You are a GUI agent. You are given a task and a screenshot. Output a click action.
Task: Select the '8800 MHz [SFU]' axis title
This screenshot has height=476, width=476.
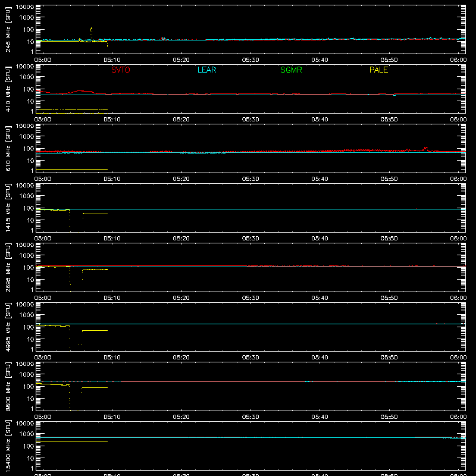[8, 386]
